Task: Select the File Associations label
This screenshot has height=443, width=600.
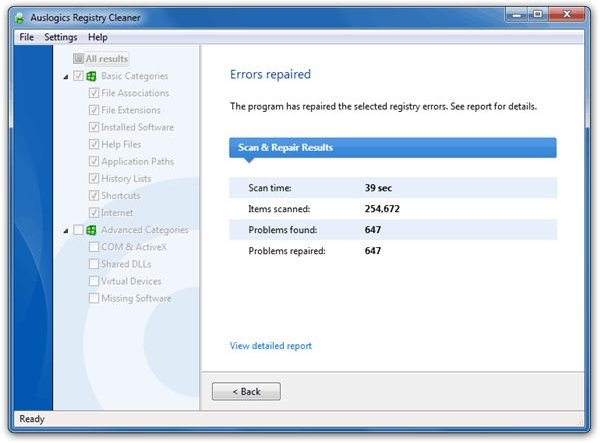Action: pos(135,93)
